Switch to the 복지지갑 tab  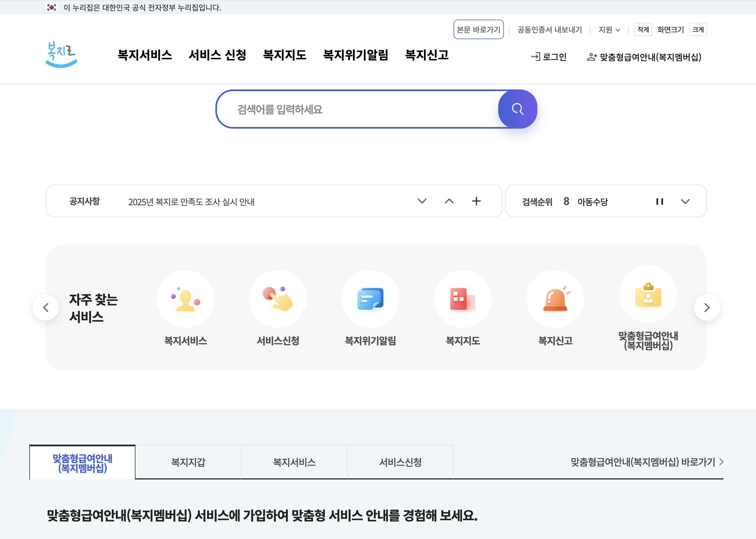click(x=188, y=462)
